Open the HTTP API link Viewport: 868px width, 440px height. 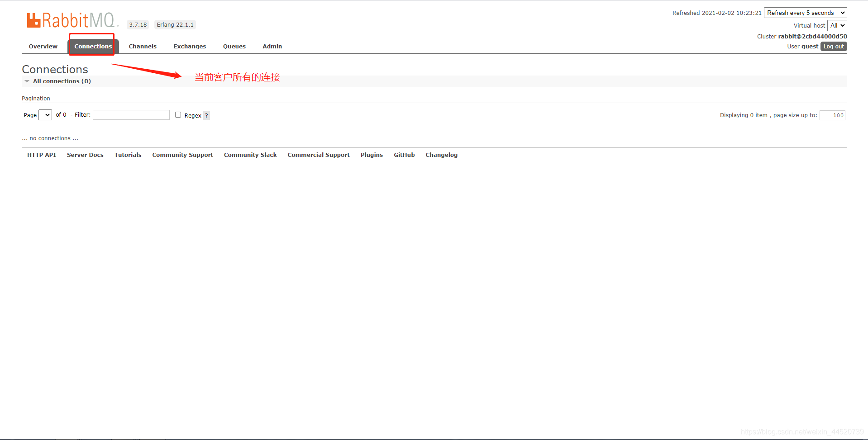click(42, 155)
